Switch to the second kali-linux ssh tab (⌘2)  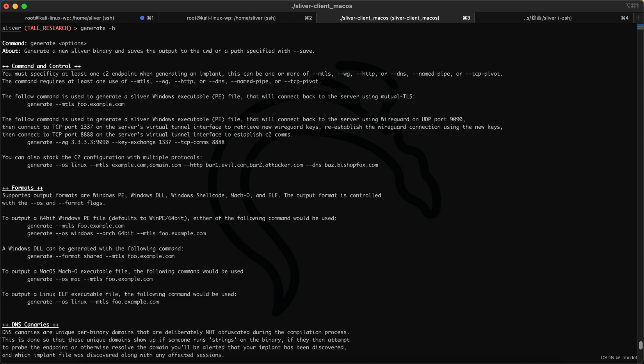[237, 18]
